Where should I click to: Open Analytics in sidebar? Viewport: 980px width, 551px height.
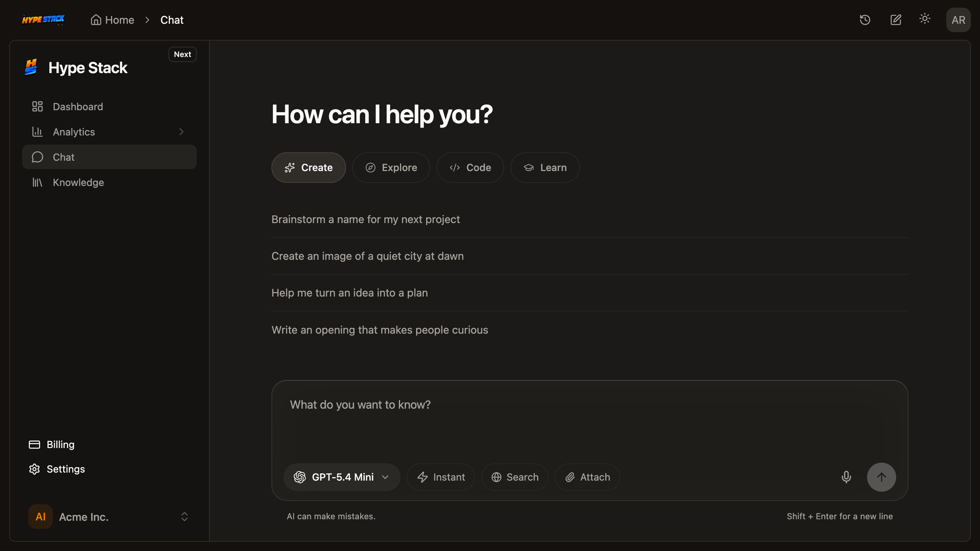(109, 132)
